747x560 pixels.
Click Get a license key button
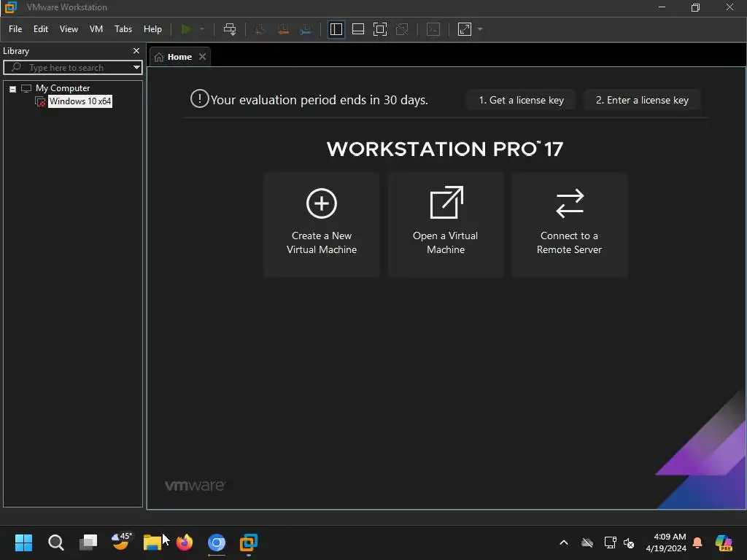click(521, 100)
